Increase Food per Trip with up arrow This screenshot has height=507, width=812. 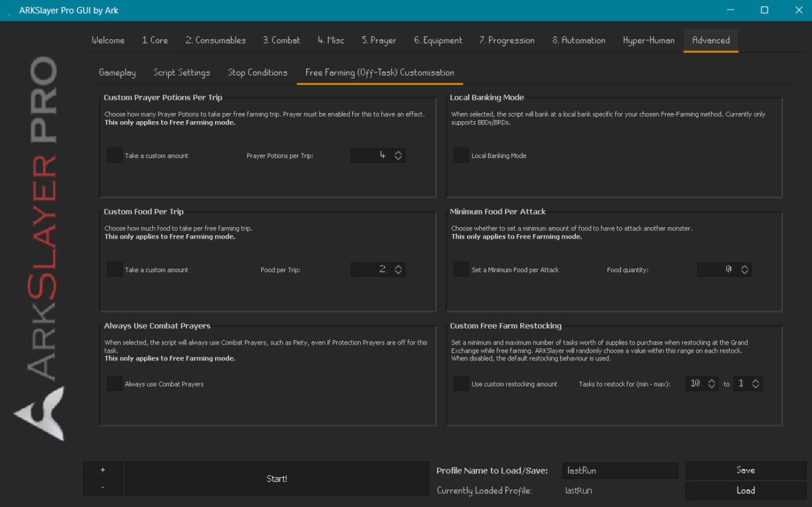pyautogui.click(x=398, y=267)
